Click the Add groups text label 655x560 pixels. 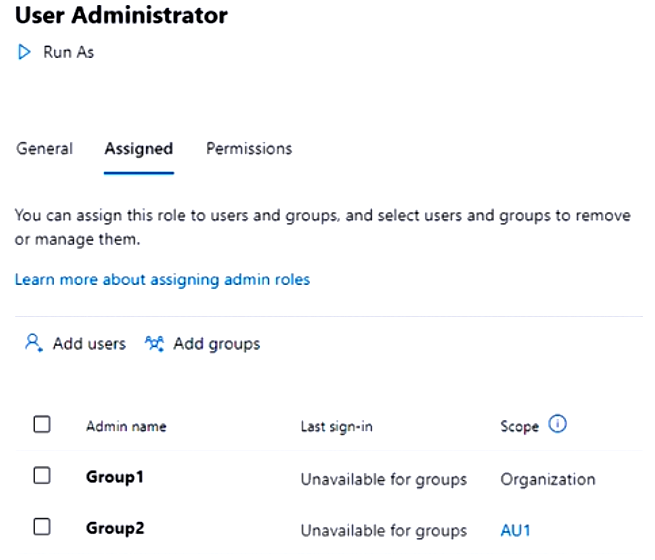[x=216, y=344]
